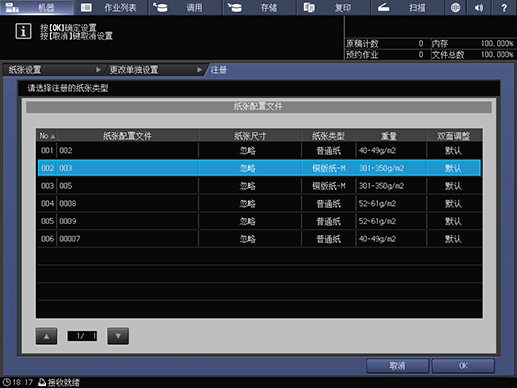Click 52-61g/m2 weight in row 004
This screenshot has width=517, height=388.
coord(377,203)
